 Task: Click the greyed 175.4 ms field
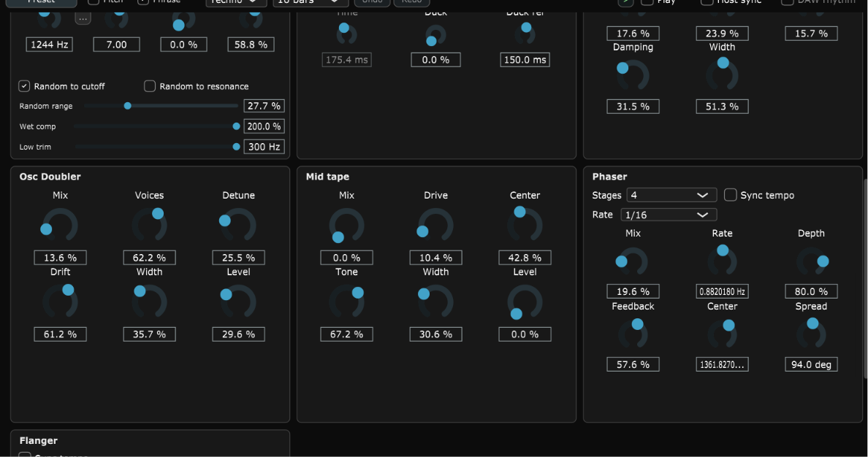pos(346,60)
